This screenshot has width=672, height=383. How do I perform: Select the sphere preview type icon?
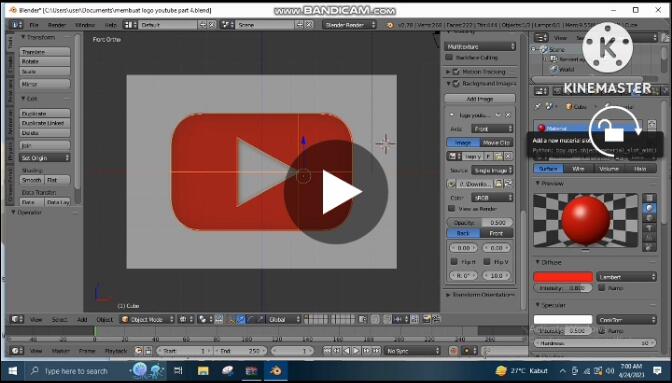(650, 208)
